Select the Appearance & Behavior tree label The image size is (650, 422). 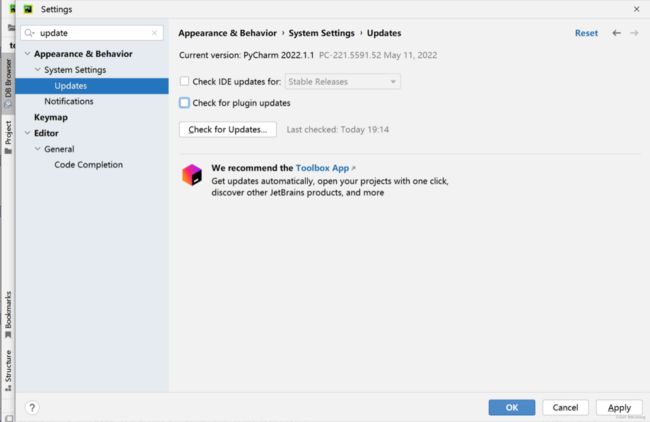[x=83, y=54]
